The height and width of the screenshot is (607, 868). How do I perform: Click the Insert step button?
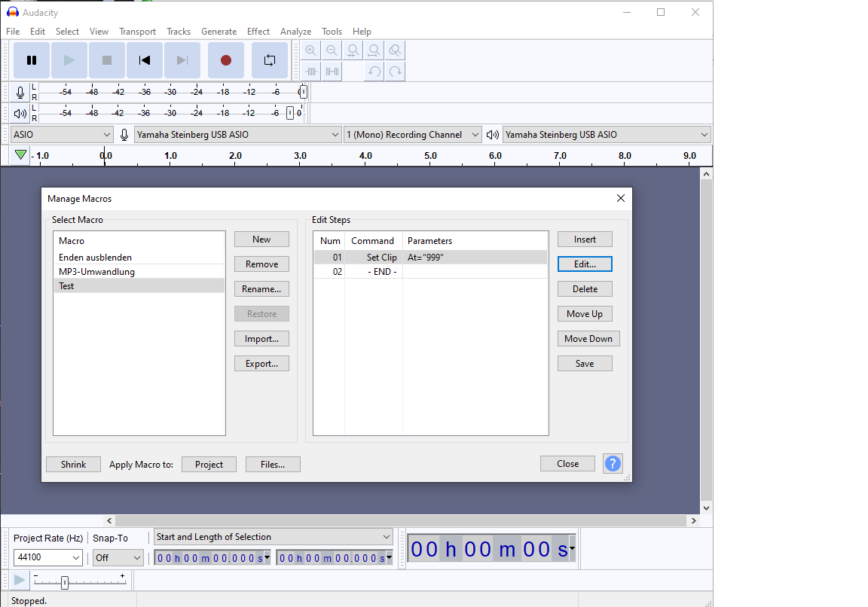585,239
